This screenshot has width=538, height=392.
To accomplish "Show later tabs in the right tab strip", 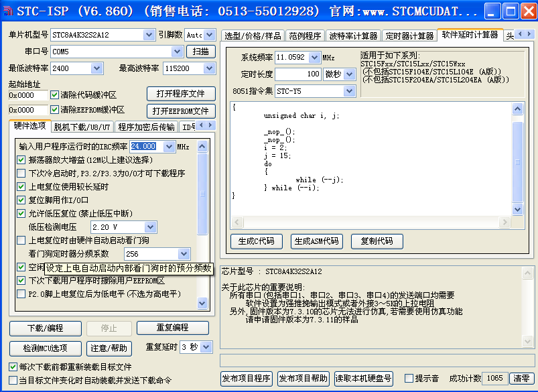I will point(529,34).
